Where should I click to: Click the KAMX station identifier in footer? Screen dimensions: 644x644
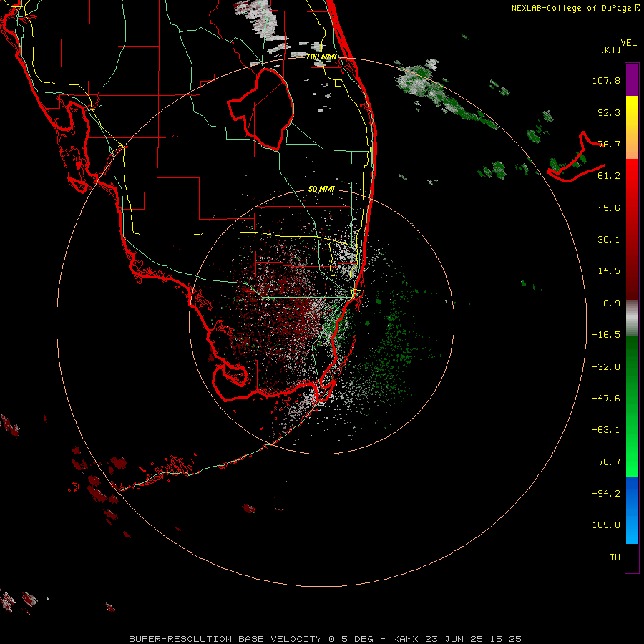(406, 639)
